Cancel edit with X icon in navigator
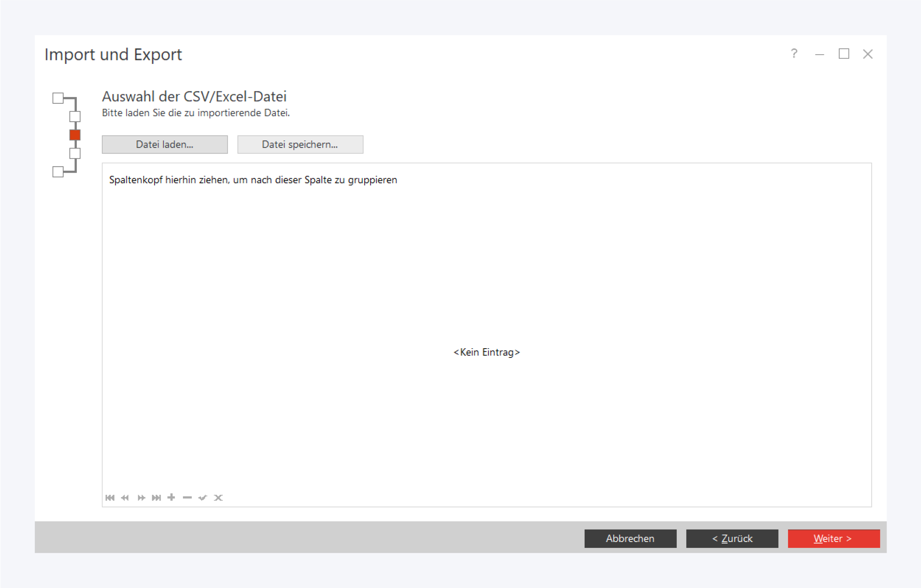The image size is (921, 588). click(x=218, y=498)
